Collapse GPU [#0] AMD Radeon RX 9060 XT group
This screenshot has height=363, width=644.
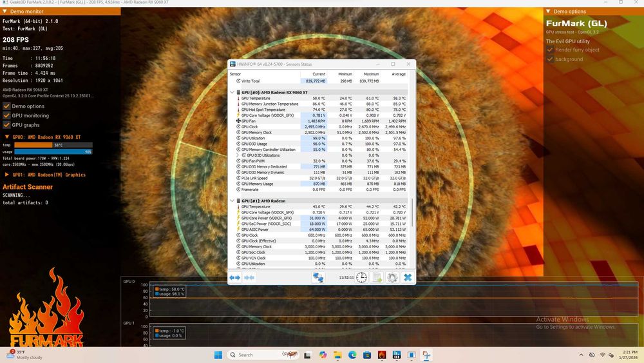coord(232,92)
